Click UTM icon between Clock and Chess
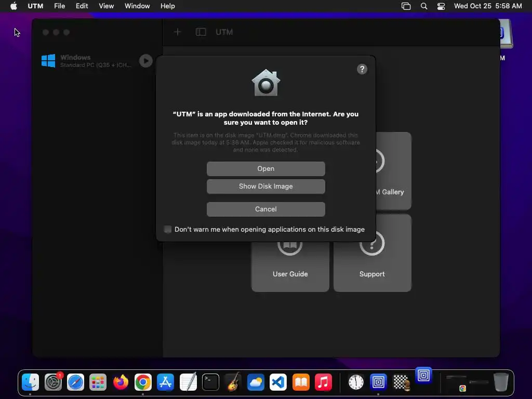The height and width of the screenshot is (399, 532). point(378,382)
